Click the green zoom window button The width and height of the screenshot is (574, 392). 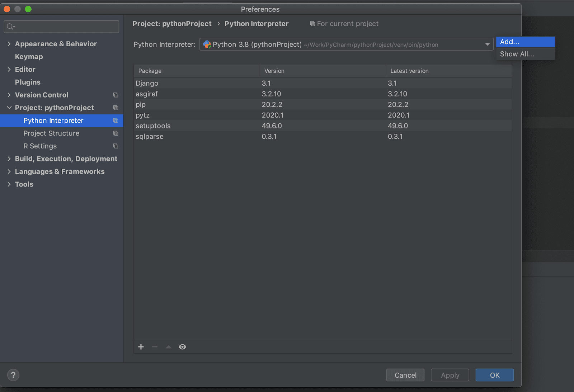tap(28, 9)
